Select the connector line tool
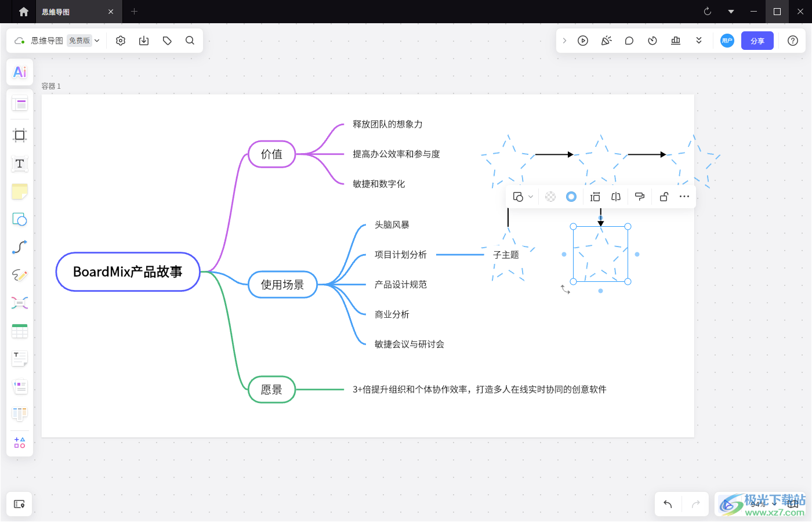 coord(20,247)
